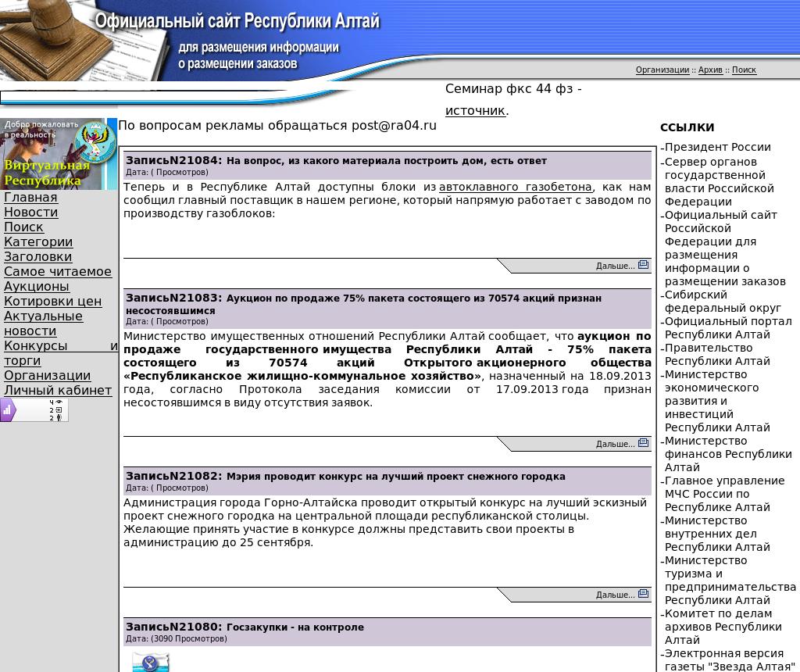Open the Президент России link
The image size is (800, 672).
pos(717,147)
